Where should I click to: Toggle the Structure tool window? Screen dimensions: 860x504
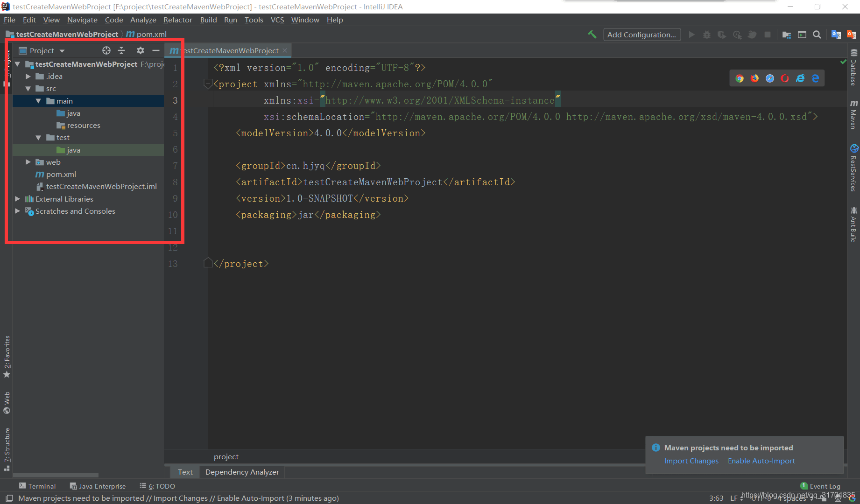(7, 449)
